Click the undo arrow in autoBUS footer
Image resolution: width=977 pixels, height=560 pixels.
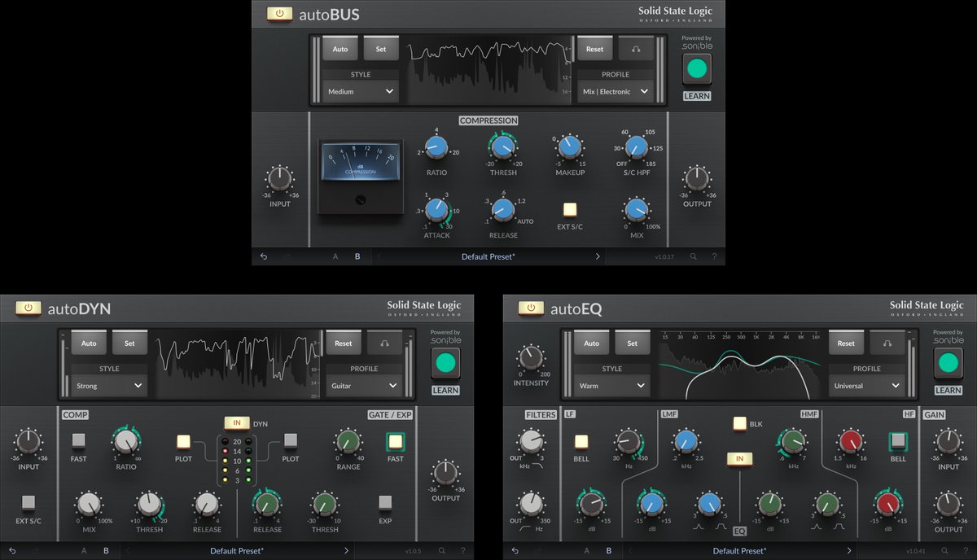point(264,256)
